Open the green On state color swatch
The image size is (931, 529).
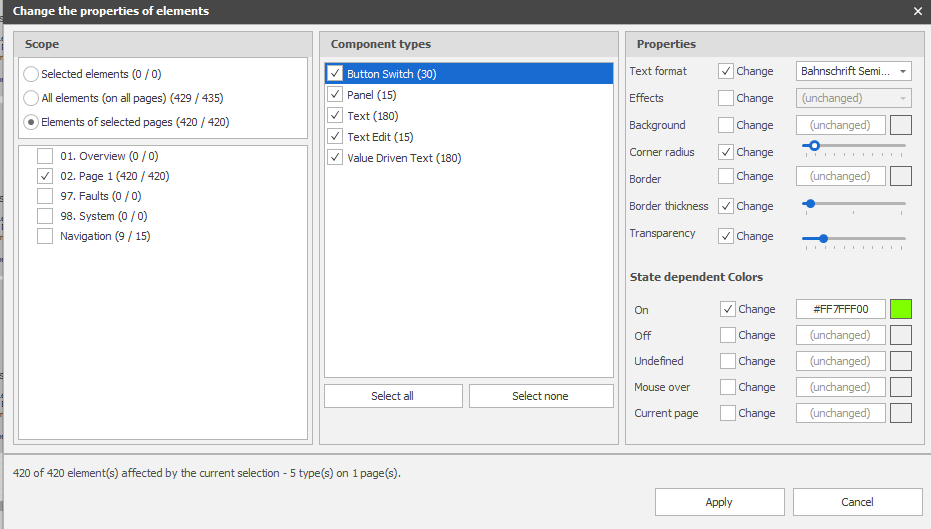(x=901, y=309)
